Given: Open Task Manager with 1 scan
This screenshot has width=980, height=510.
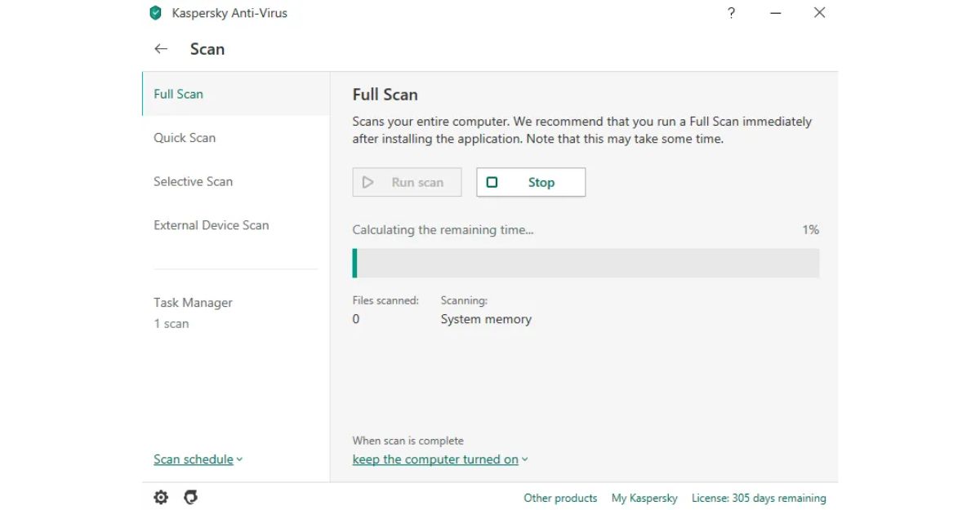Looking at the screenshot, I should pos(193,313).
